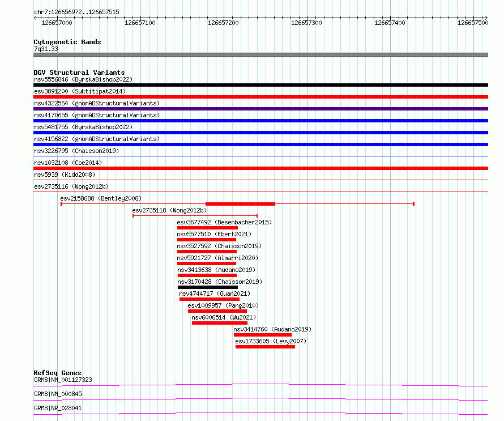Open GRM8|NM_001127323 transcript

(63, 380)
